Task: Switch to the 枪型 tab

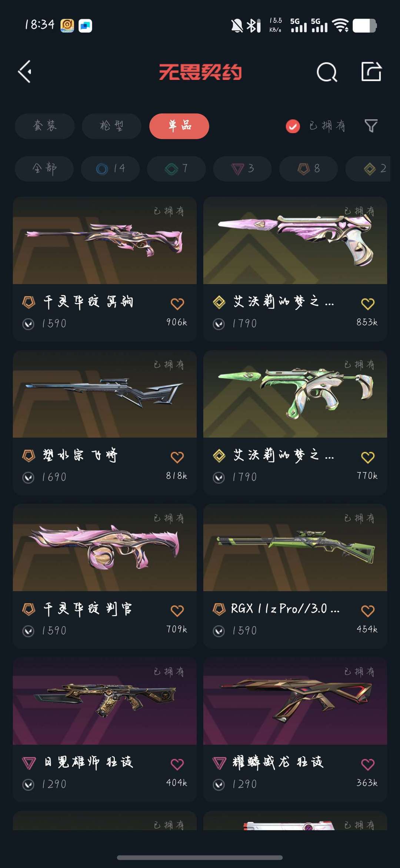Action: tap(111, 126)
